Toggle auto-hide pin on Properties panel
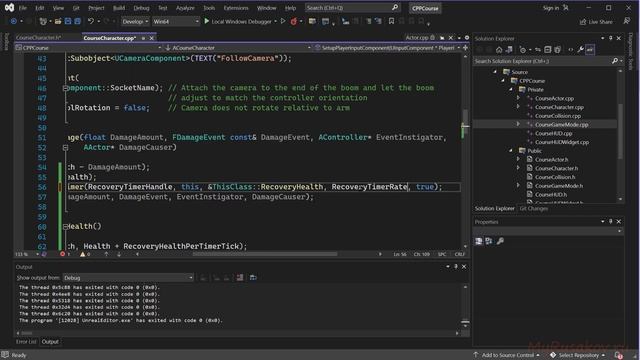The height and width of the screenshot is (360, 640). tap(611, 221)
